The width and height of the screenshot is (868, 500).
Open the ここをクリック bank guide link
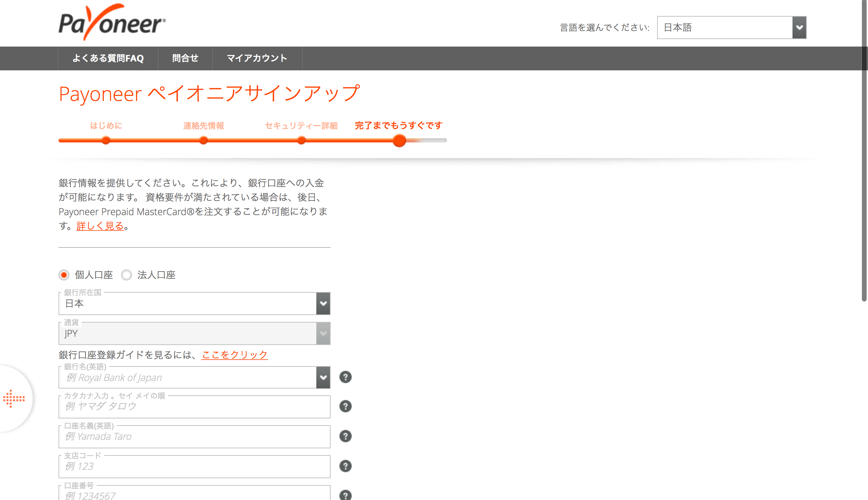(234, 355)
